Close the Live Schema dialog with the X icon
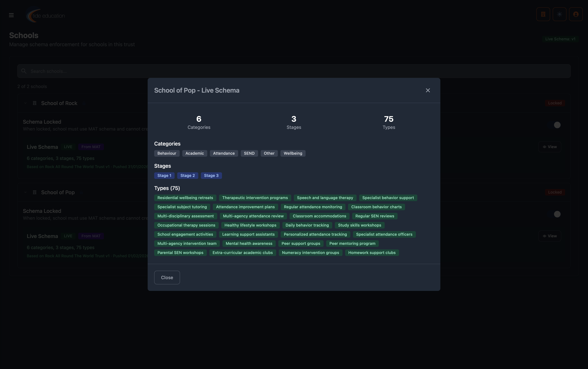Viewport: 588px width, 369px height. tap(428, 90)
